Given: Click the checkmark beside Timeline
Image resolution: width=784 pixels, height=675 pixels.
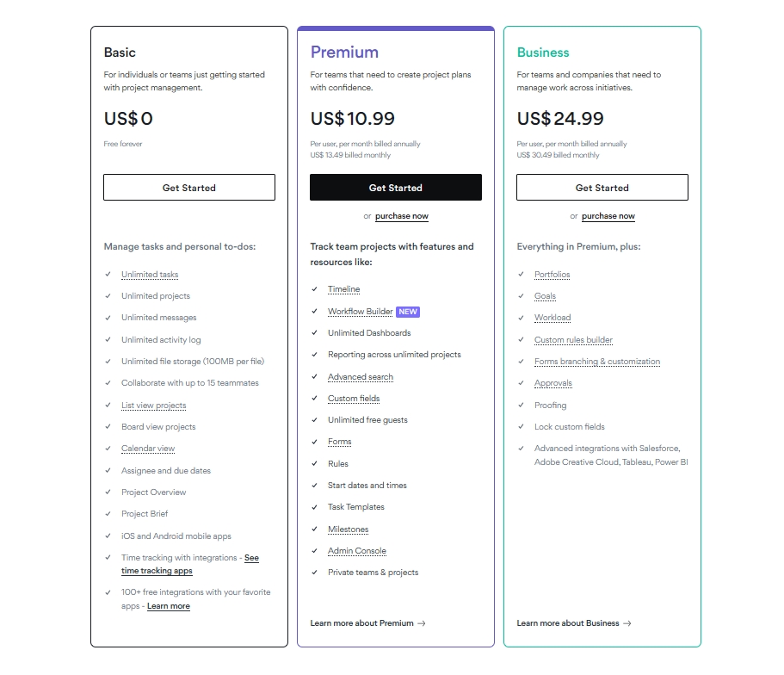Looking at the screenshot, I should coord(314,288).
